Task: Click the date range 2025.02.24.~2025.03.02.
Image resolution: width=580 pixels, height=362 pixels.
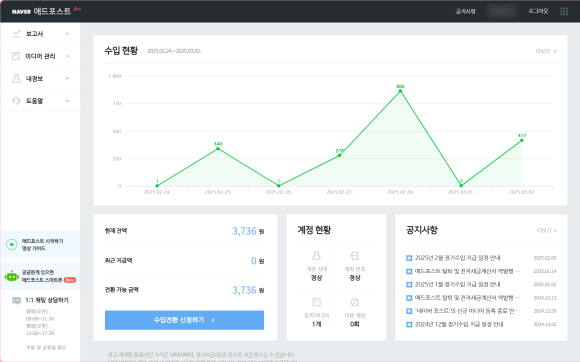Action: pos(174,51)
